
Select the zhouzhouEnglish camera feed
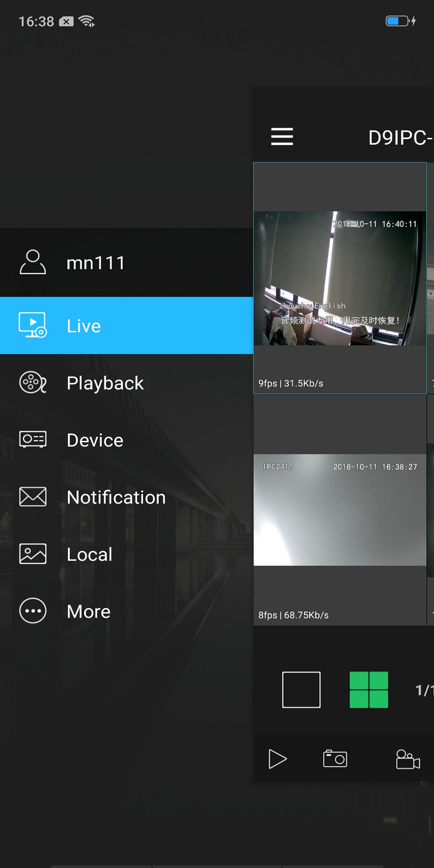point(340,278)
